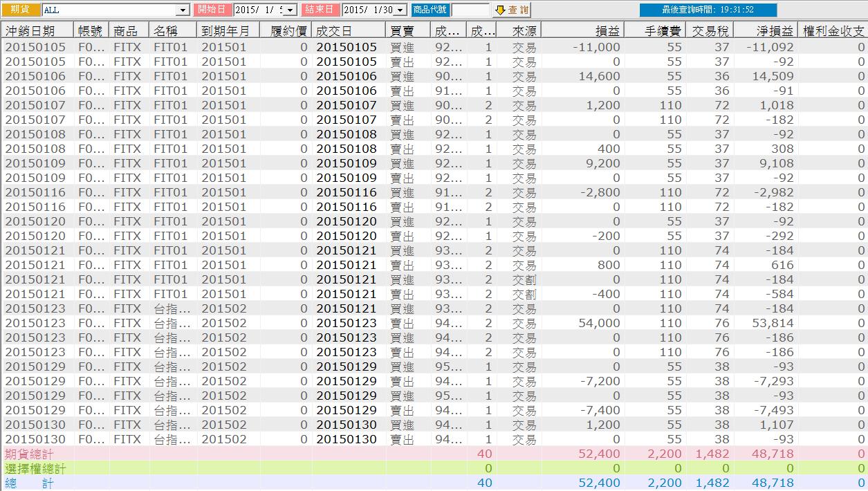Select the -2,800 loss cell
Screen dimensions: 868x491
pos(600,192)
